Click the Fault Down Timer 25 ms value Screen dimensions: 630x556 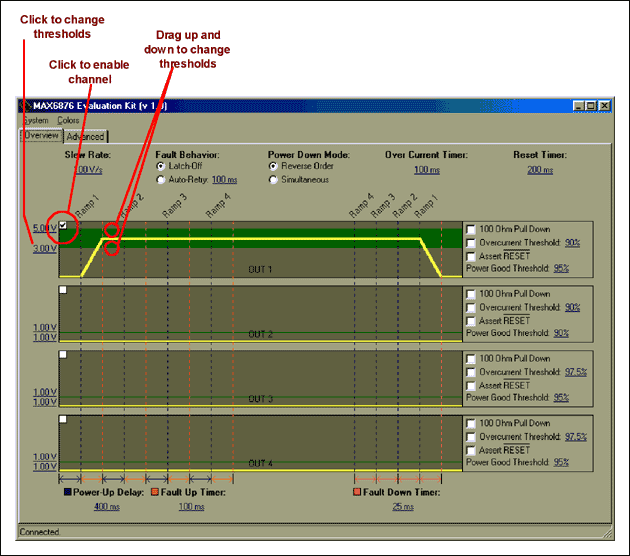400,507
